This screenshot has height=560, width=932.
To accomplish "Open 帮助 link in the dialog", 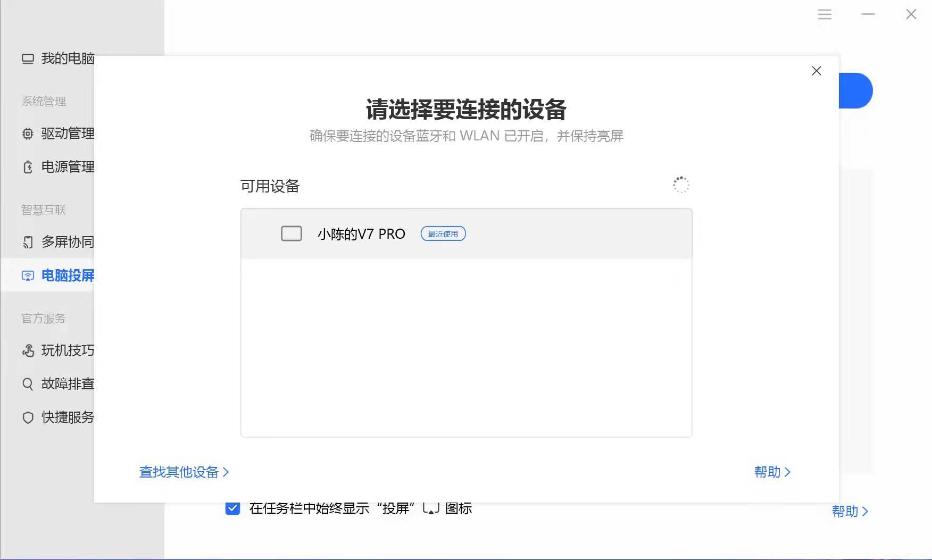I will [x=772, y=472].
